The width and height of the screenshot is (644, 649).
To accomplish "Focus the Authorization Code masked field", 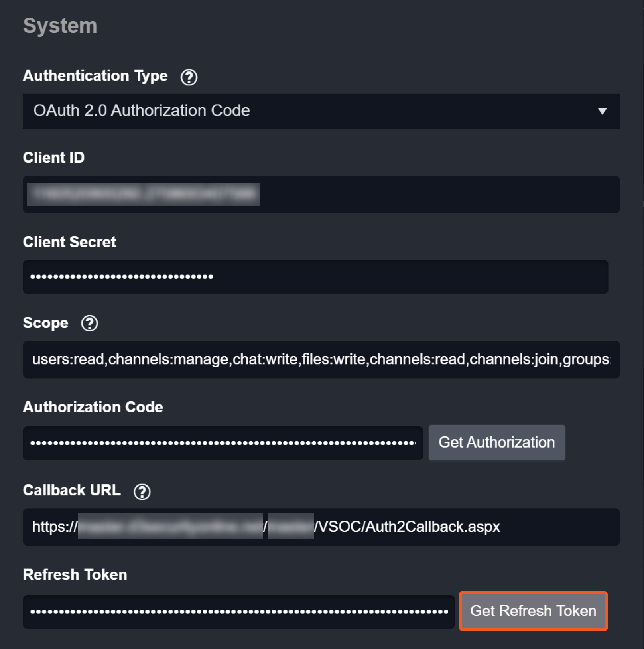I will [x=223, y=443].
